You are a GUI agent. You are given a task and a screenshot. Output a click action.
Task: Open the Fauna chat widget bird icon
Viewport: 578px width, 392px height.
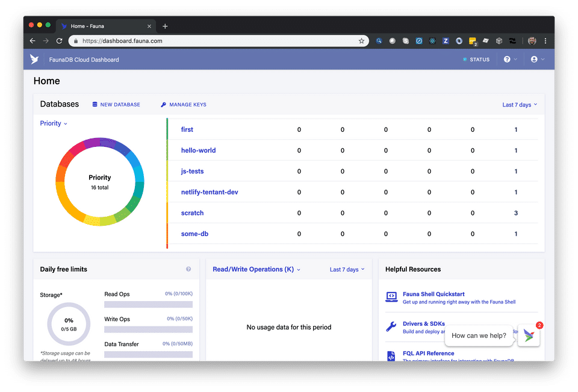coord(529,335)
